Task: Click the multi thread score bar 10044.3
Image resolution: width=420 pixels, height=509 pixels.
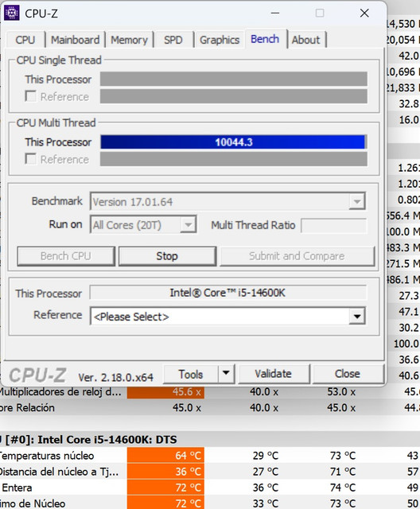Action: (x=234, y=142)
